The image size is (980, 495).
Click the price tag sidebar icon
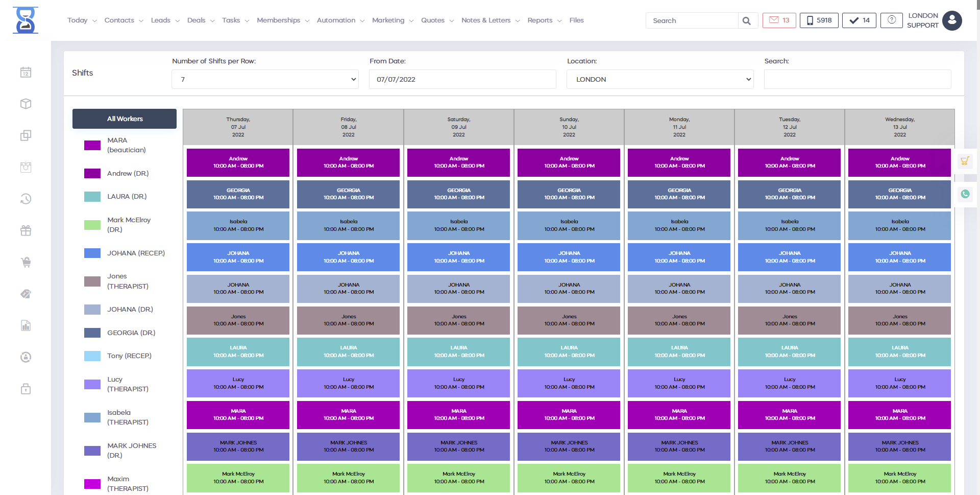coord(26,294)
